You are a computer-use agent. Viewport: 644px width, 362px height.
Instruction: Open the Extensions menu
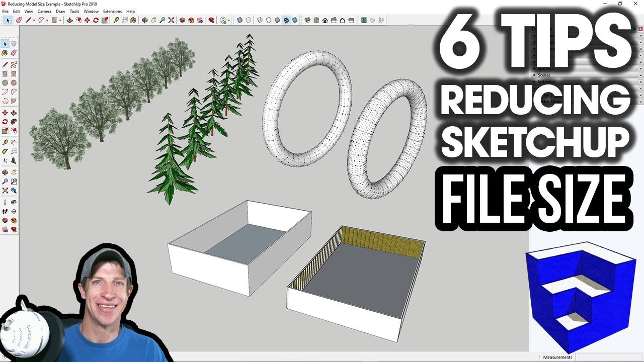pyautogui.click(x=112, y=11)
